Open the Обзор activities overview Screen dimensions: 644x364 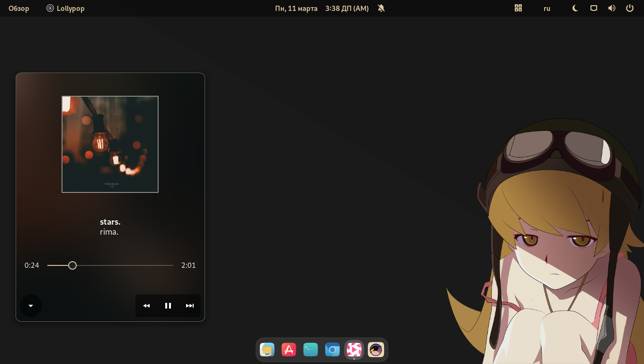point(19,8)
